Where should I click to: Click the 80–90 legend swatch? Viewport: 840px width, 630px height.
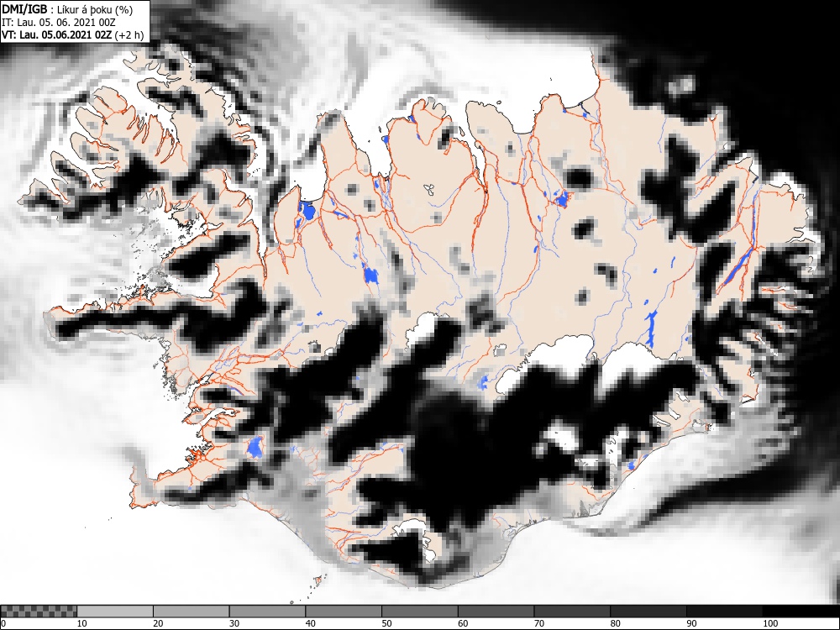coord(648,612)
